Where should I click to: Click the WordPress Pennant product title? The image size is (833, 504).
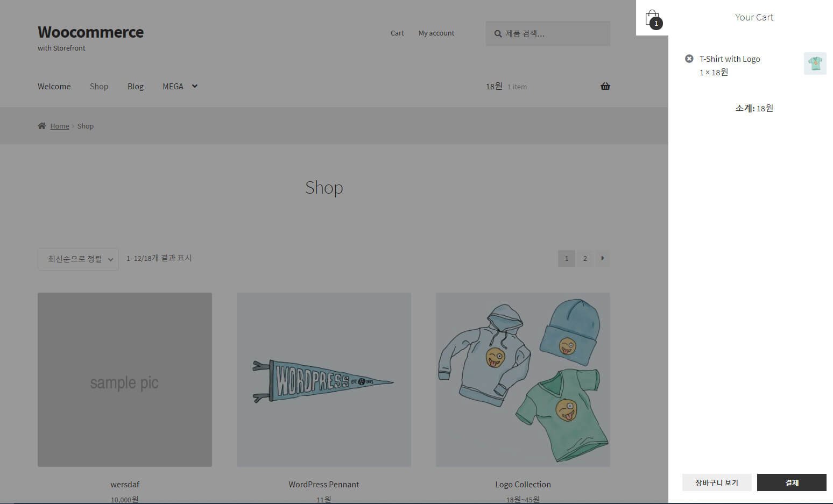324,484
